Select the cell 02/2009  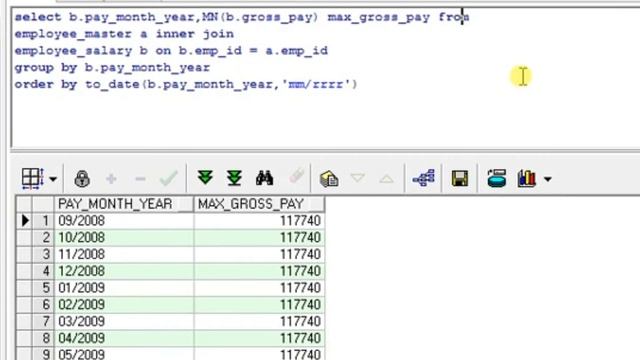(124, 304)
